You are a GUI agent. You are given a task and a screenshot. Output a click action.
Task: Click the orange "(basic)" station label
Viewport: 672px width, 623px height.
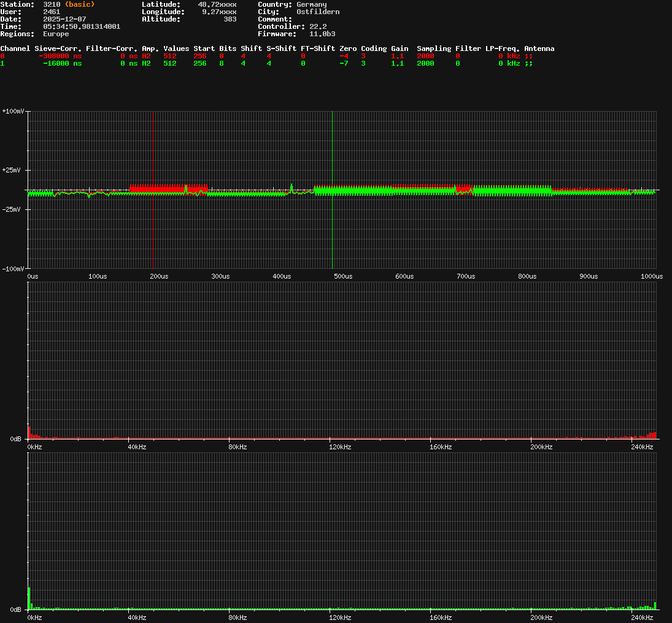[x=79, y=4]
